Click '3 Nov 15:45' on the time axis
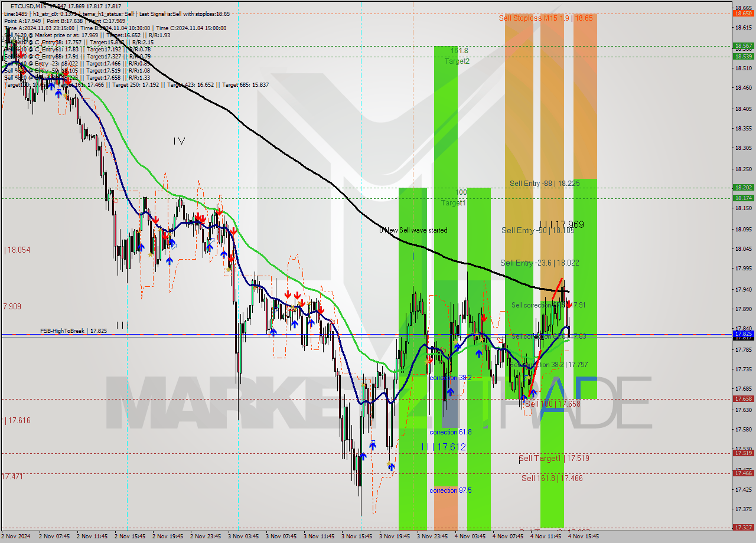The height and width of the screenshot is (543, 756). [x=357, y=537]
